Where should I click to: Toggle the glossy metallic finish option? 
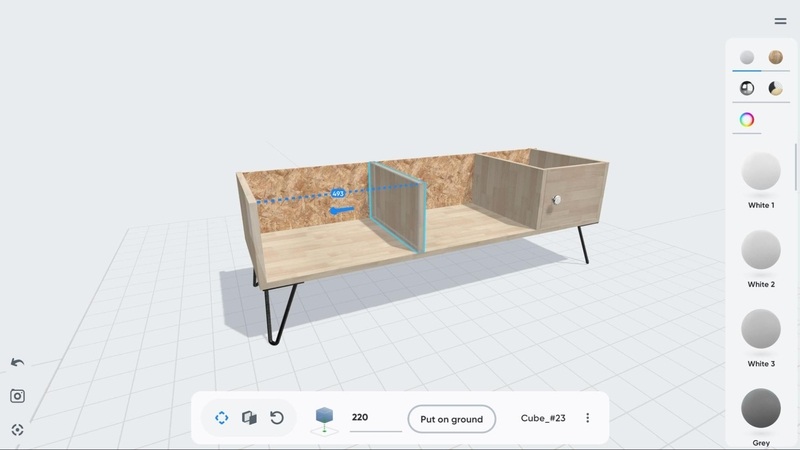pos(747,89)
